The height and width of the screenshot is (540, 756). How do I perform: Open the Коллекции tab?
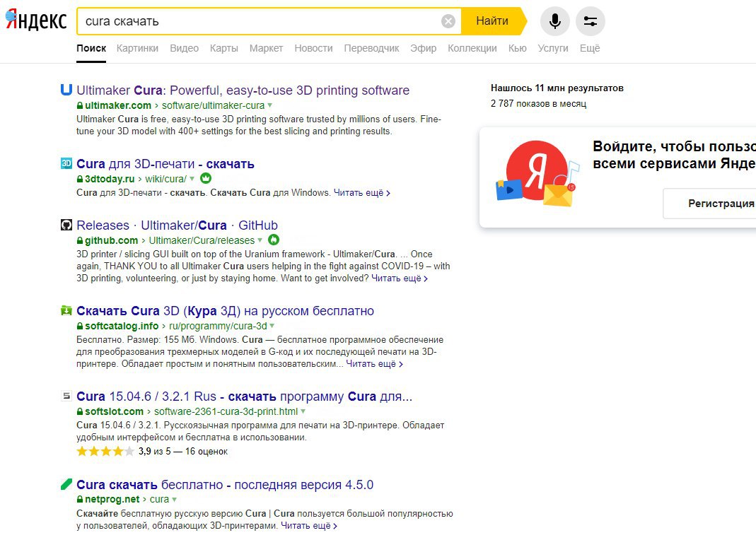pos(472,48)
